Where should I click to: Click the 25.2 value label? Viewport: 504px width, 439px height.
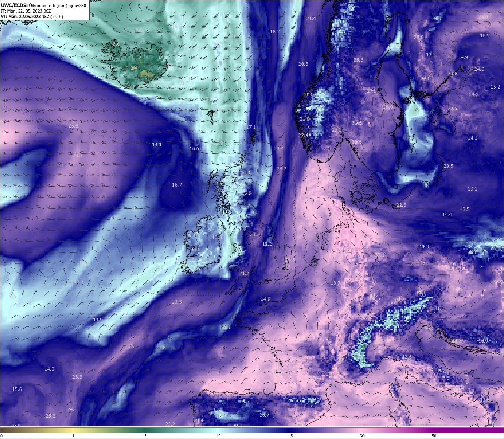point(50,416)
